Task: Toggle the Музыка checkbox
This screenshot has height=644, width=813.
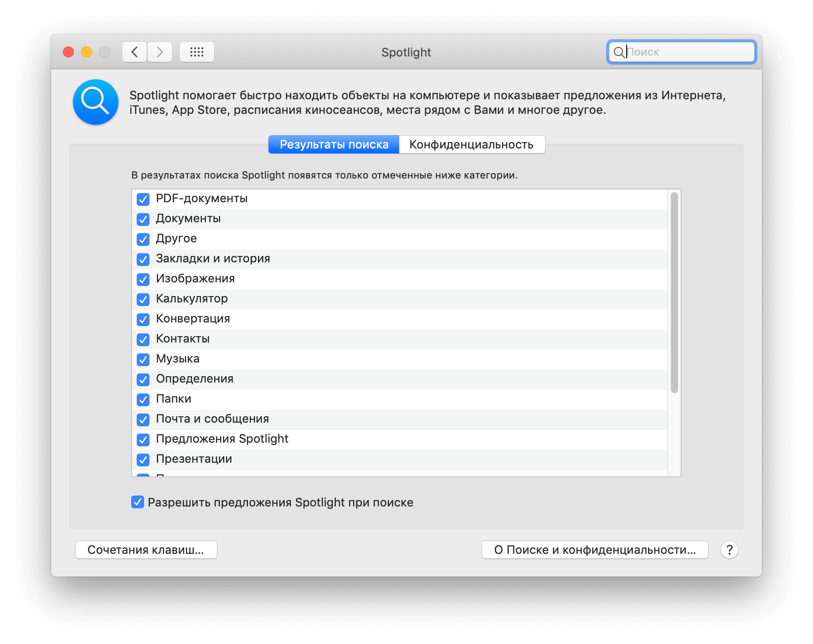Action: pos(143,359)
